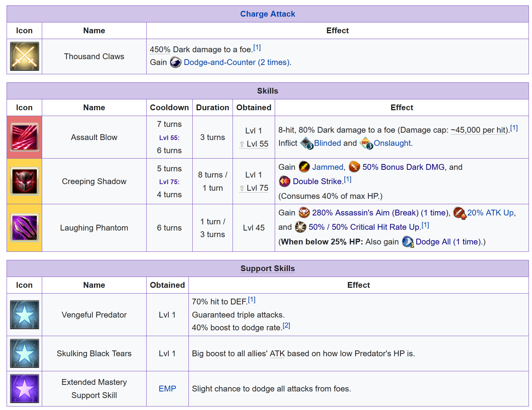Viewport: 532px width, 410px height.
Task: Open the Charge Attack header link
Action: click(x=268, y=14)
